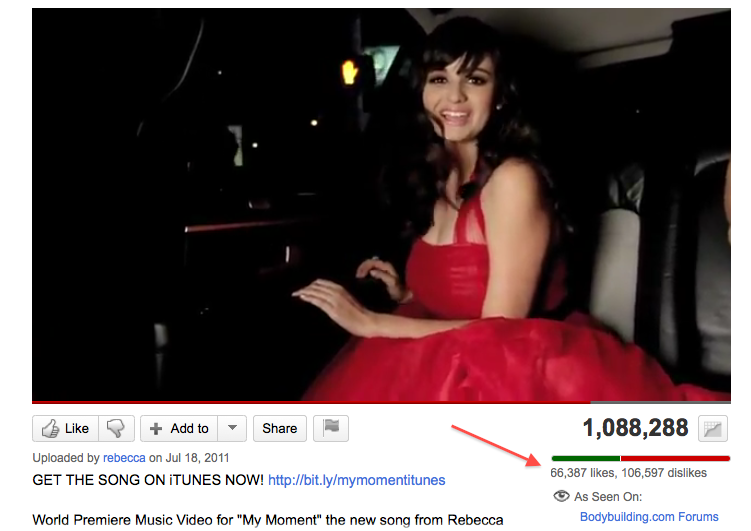The image size is (751, 531).
Task: Click the World Premiere Music Video description line
Action: coord(268,519)
